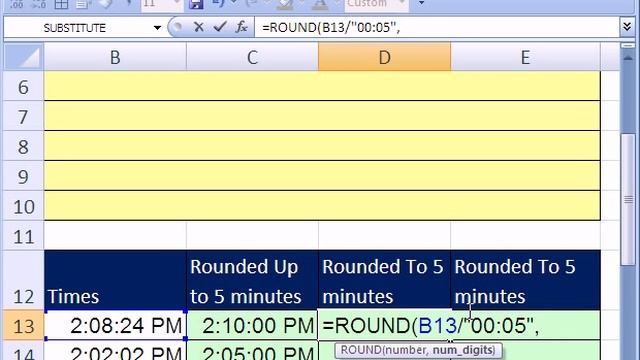
Task: Select cell containing 2:10:00 PM
Action: tap(252, 325)
